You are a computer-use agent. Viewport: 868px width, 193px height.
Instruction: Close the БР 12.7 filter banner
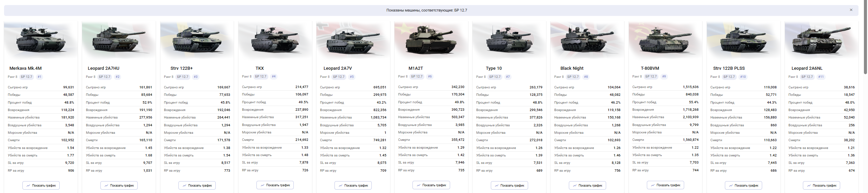[851, 10]
